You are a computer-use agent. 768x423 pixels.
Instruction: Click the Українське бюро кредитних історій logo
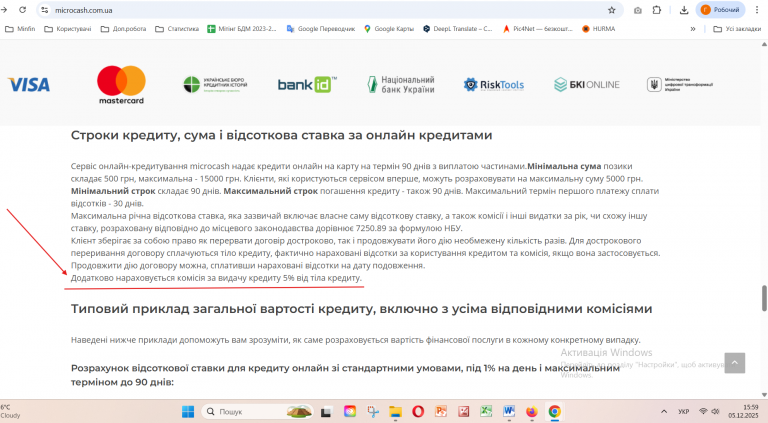(x=215, y=85)
